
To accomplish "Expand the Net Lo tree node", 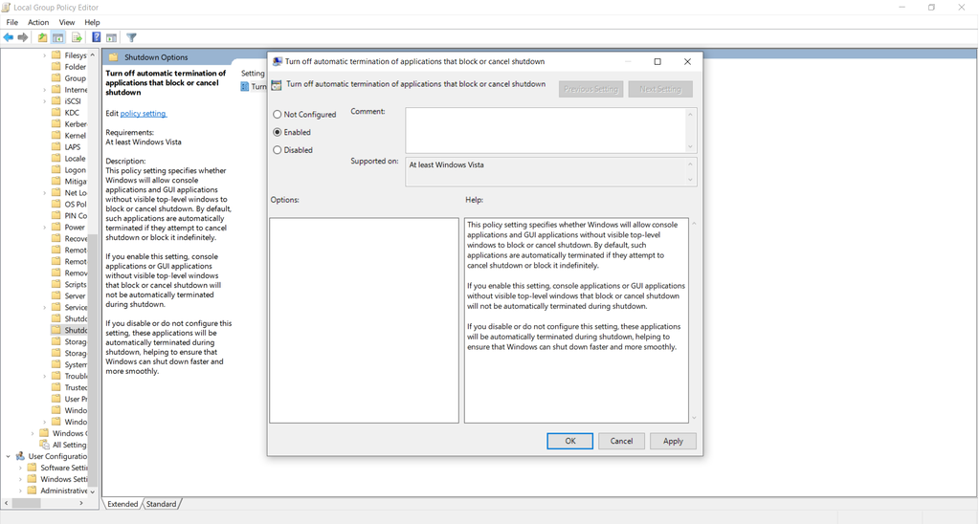I will coord(44,193).
